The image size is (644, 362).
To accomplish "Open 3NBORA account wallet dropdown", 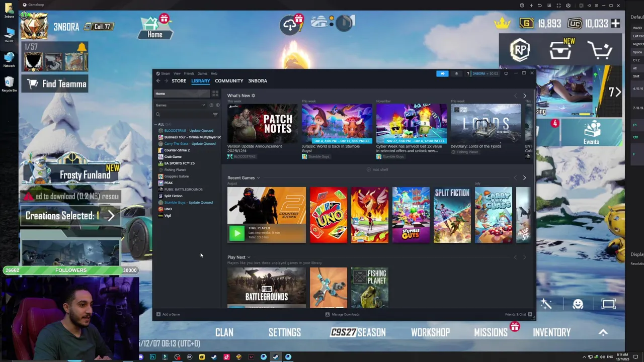I will (486, 73).
